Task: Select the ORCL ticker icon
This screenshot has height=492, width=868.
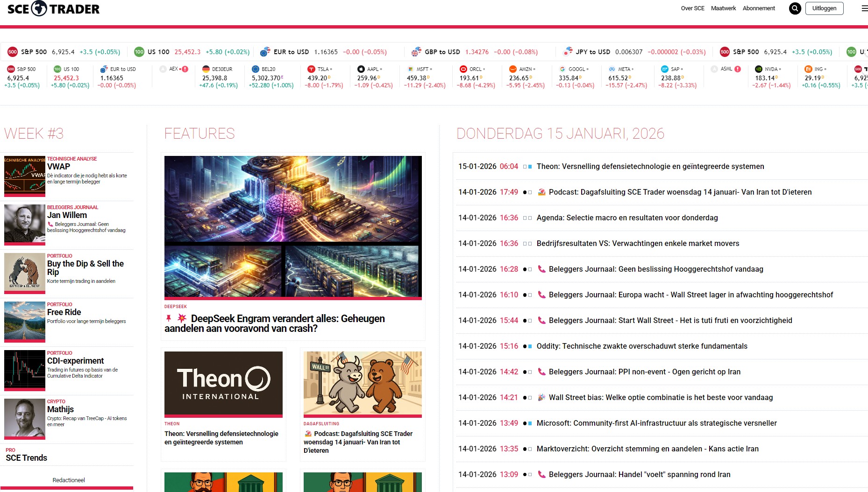Action: pos(463,69)
